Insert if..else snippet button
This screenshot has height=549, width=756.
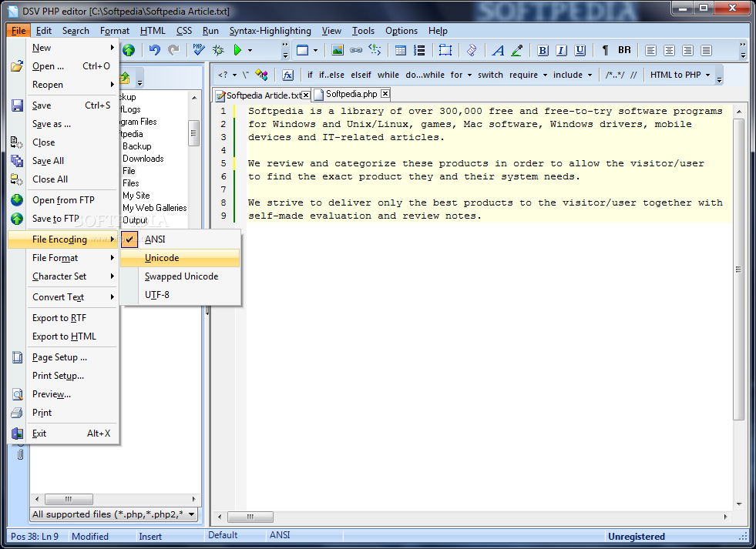(331, 75)
